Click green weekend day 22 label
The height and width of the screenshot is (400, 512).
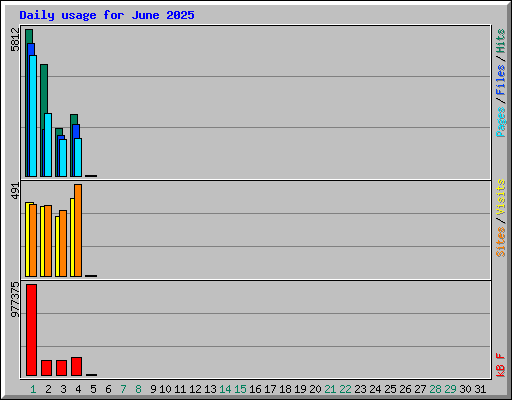pos(345,389)
